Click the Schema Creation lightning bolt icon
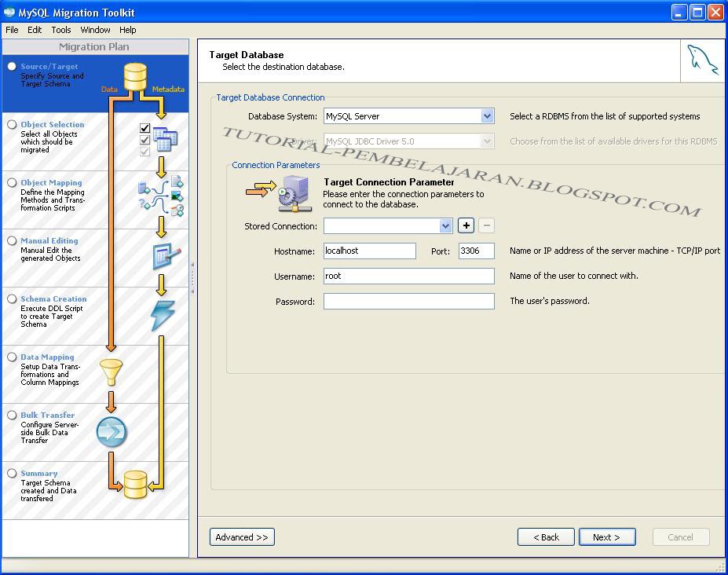 tap(163, 315)
